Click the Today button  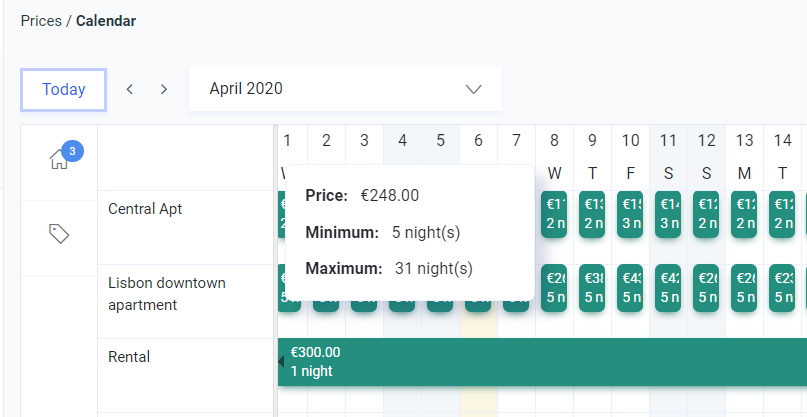pos(64,89)
